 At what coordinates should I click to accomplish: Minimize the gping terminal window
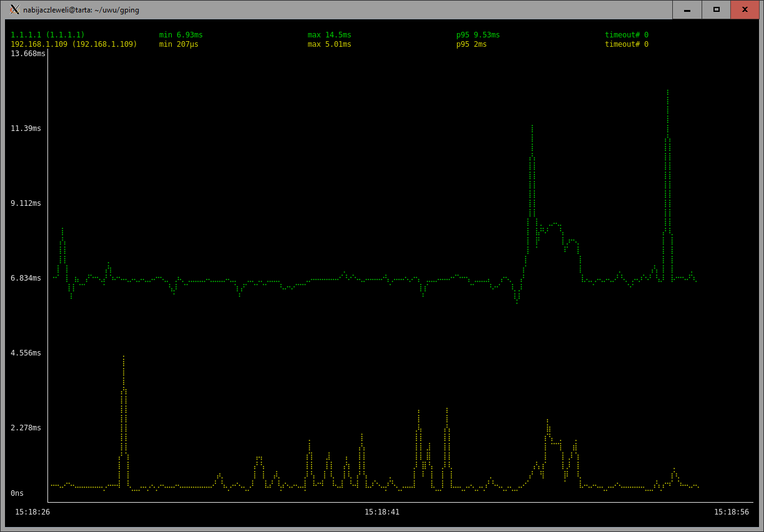coord(687,9)
